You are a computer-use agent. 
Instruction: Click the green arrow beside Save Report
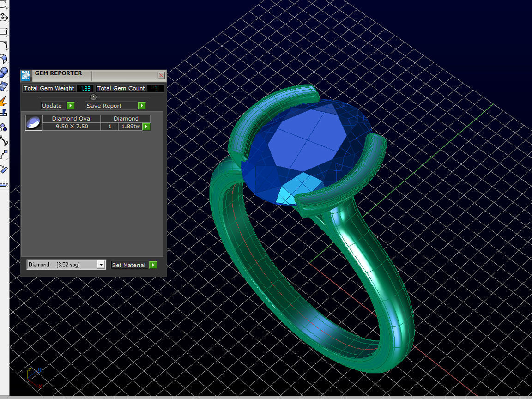[142, 105]
